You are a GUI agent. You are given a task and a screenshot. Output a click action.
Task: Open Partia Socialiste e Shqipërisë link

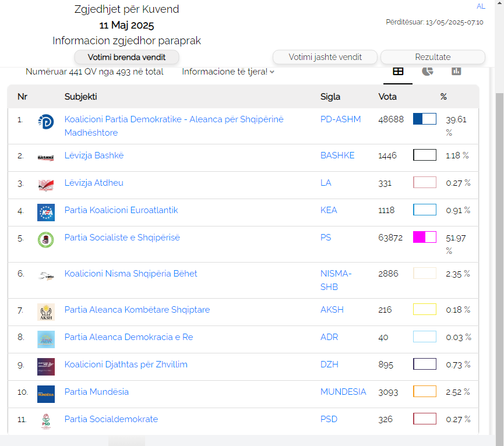tap(122, 238)
